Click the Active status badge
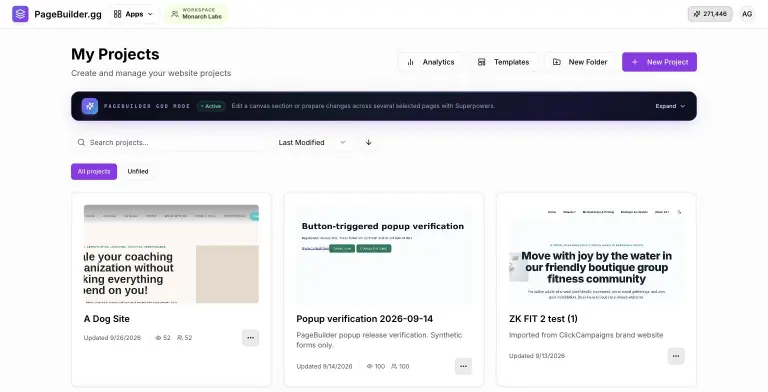Screen dimensions: 768x392 coord(211,106)
